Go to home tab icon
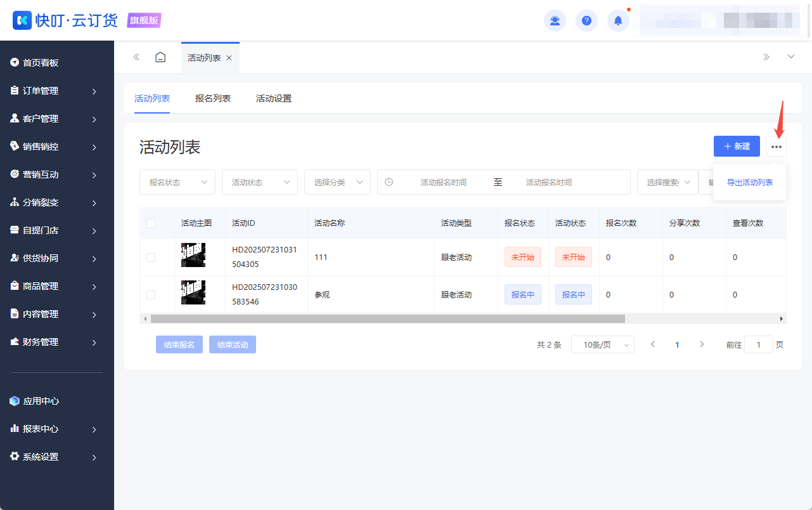Image resolution: width=812 pixels, height=510 pixels. (x=160, y=57)
